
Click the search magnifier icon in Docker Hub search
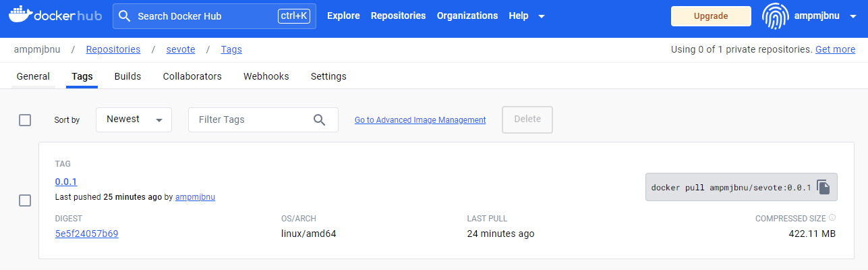click(x=125, y=16)
